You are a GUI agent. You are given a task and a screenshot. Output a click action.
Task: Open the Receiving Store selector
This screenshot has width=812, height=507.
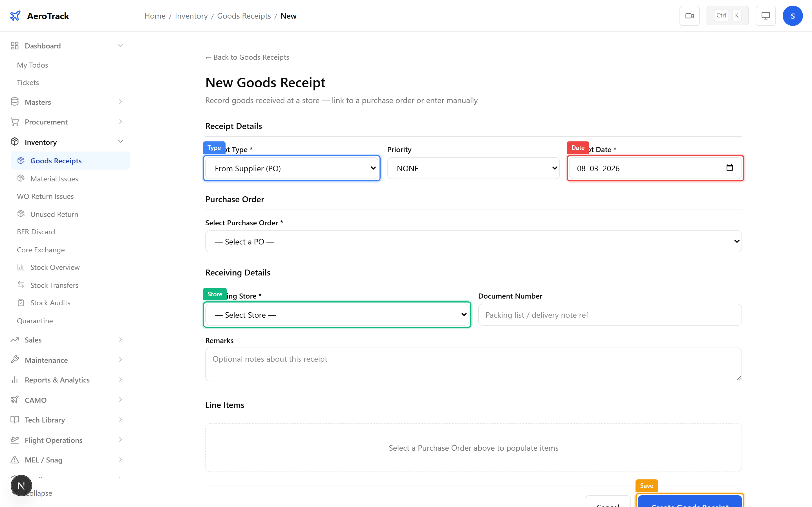click(337, 315)
